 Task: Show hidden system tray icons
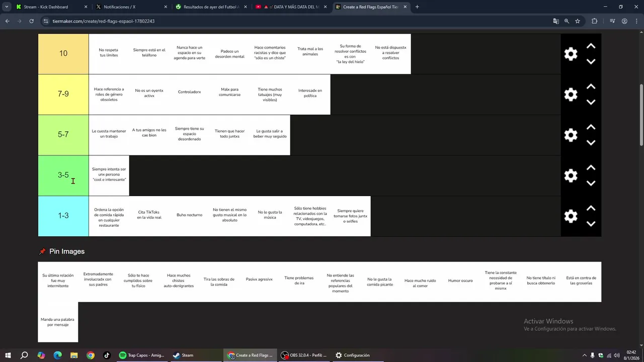pos(584,355)
